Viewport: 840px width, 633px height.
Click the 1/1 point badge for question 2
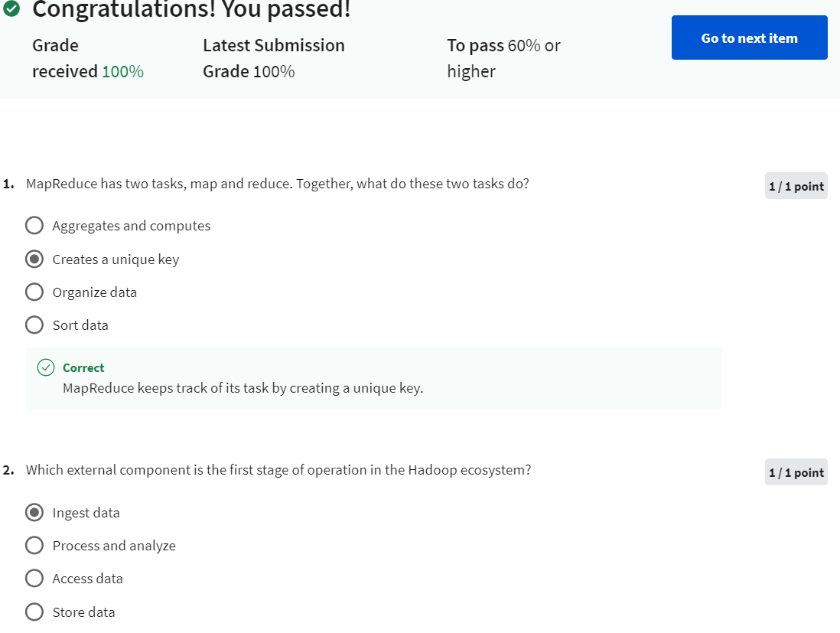[x=796, y=471]
